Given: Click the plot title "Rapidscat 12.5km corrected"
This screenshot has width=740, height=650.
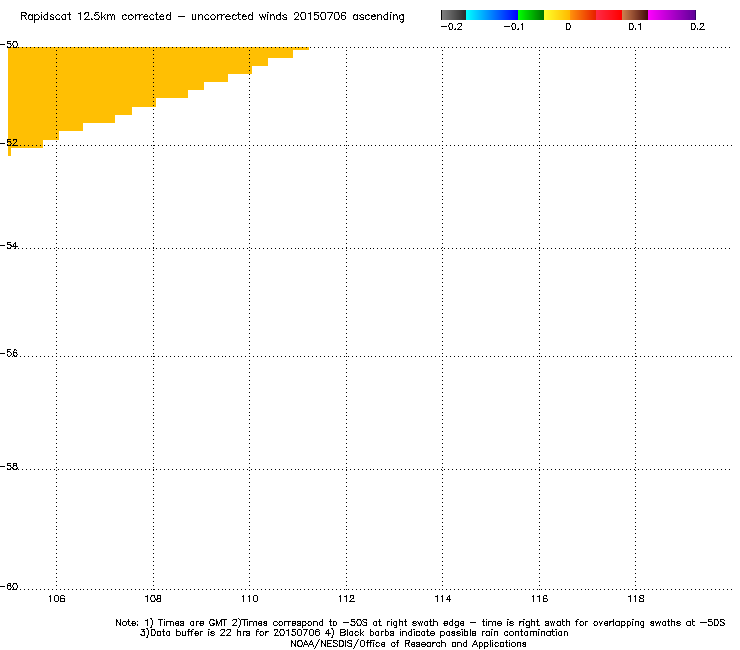Looking at the screenshot, I should (96, 17).
